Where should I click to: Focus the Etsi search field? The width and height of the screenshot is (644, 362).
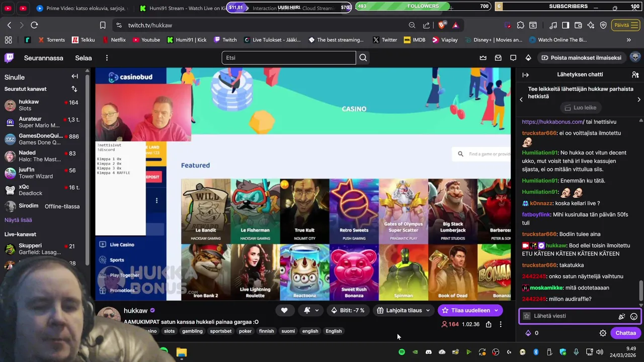[x=288, y=58]
